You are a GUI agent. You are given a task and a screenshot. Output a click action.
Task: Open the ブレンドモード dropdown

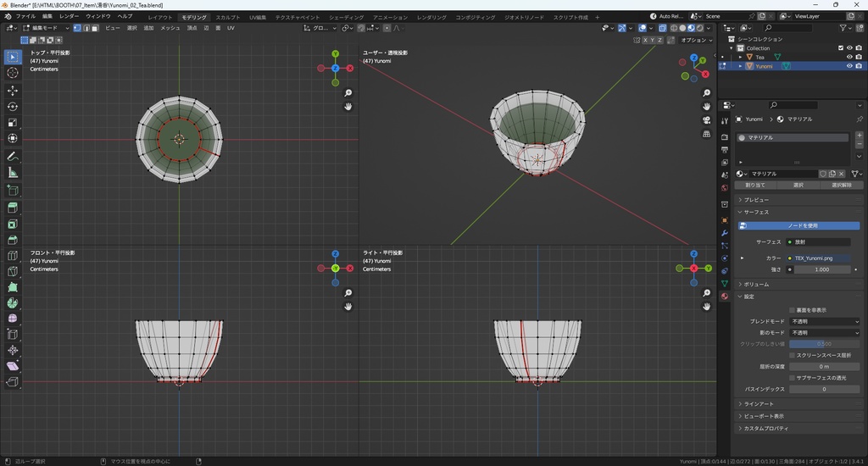click(x=825, y=322)
